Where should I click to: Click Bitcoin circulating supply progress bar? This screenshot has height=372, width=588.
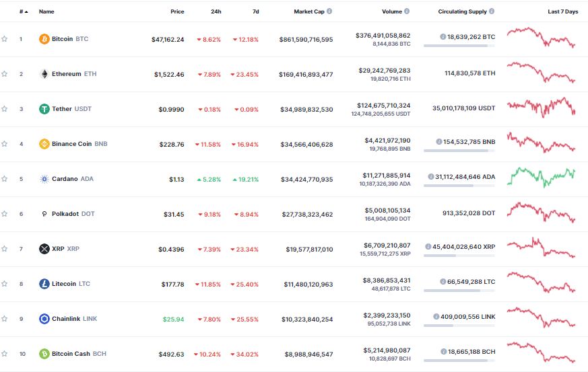(459, 46)
